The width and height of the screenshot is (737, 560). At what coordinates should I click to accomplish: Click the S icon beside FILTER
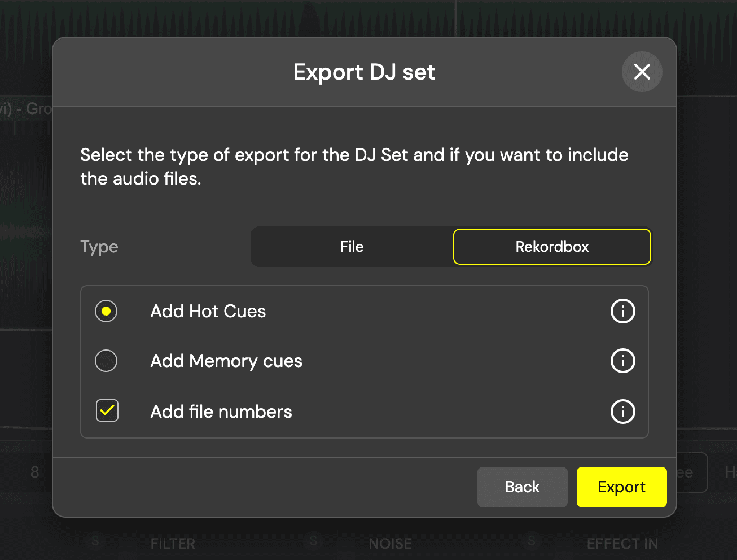tap(95, 541)
